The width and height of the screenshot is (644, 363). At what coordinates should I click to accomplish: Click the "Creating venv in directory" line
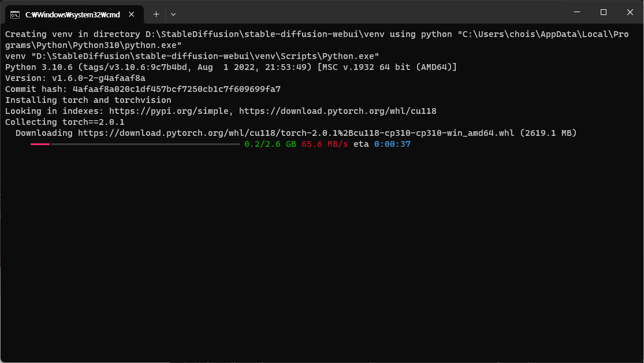pos(317,39)
